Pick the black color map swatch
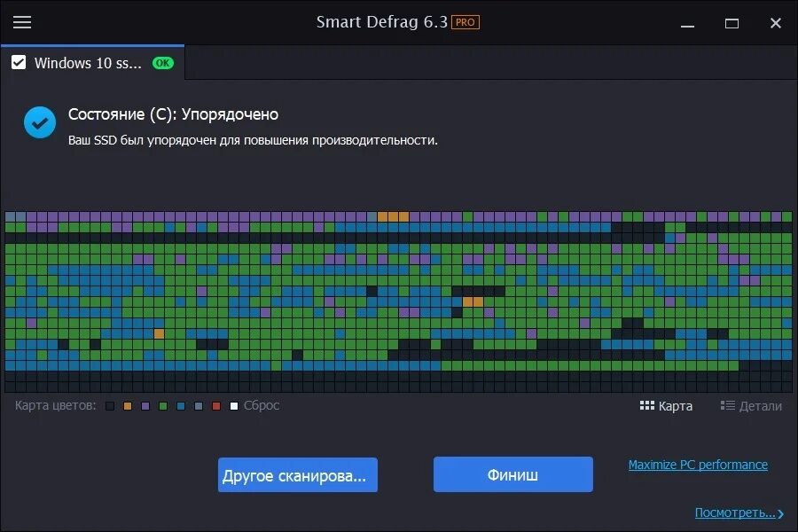798x532 pixels. tap(110, 406)
